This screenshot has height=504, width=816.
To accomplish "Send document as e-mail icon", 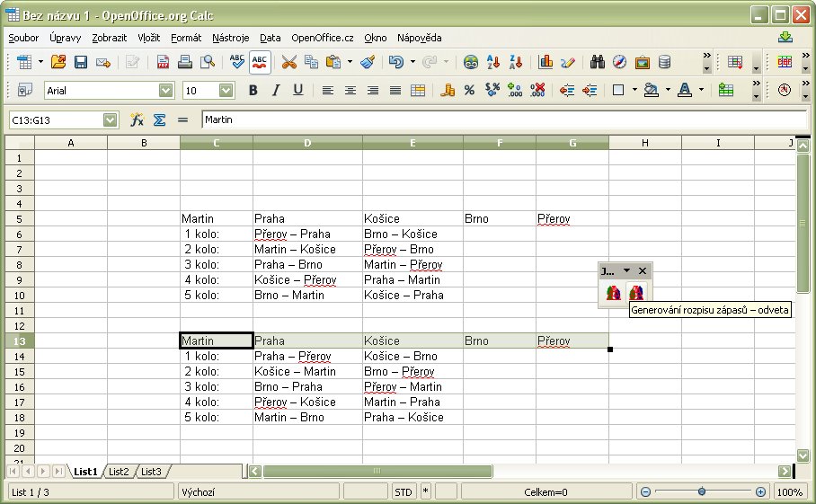I will [x=103, y=62].
